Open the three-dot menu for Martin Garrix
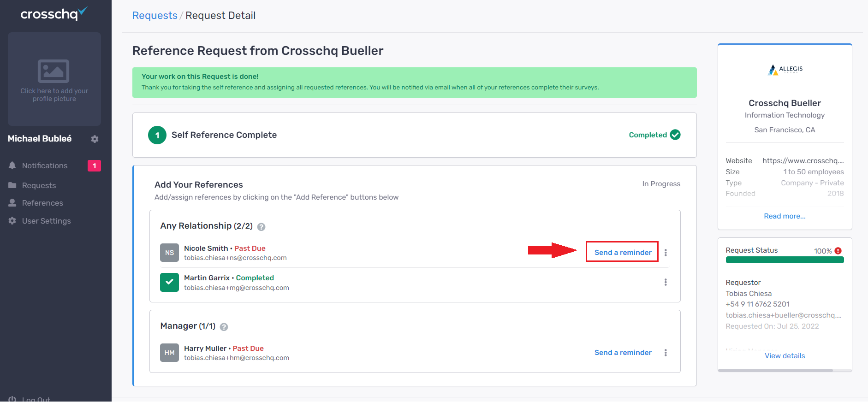This screenshot has height=402, width=868. (666, 282)
